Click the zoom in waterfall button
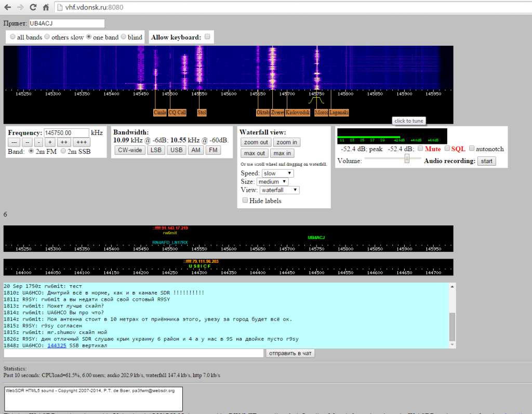This screenshot has width=532, height=414. click(x=287, y=142)
